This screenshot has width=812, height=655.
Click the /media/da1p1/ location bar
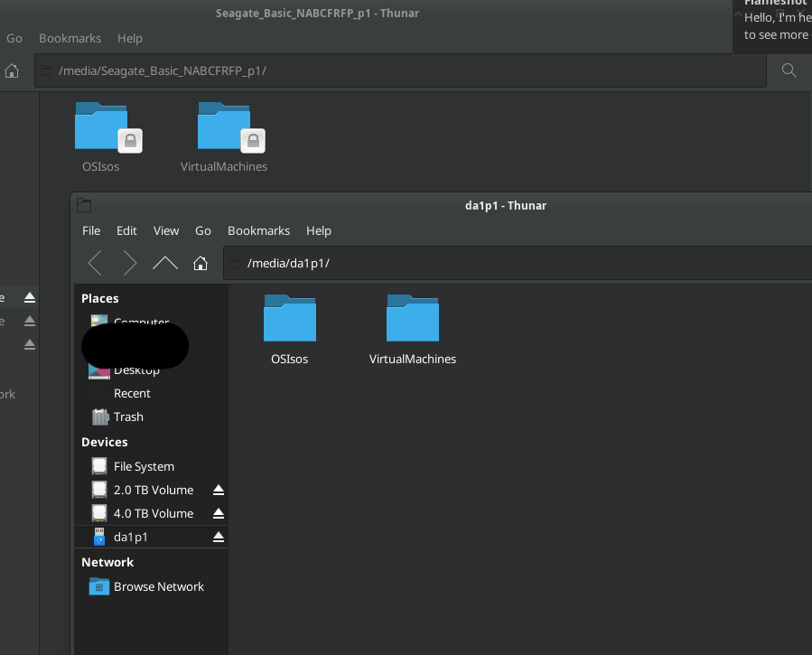(x=524, y=263)
